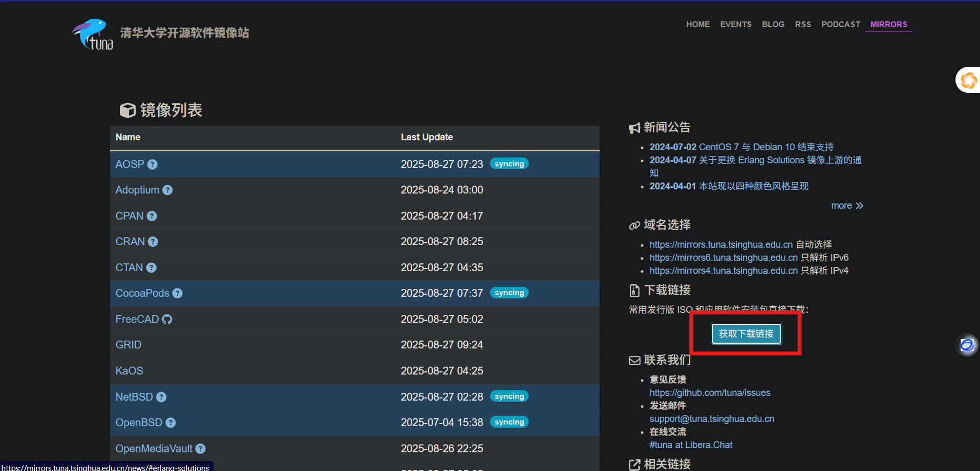Open the CocoaPods mirror link
980x471 pixels.
[x=142, y=293]
